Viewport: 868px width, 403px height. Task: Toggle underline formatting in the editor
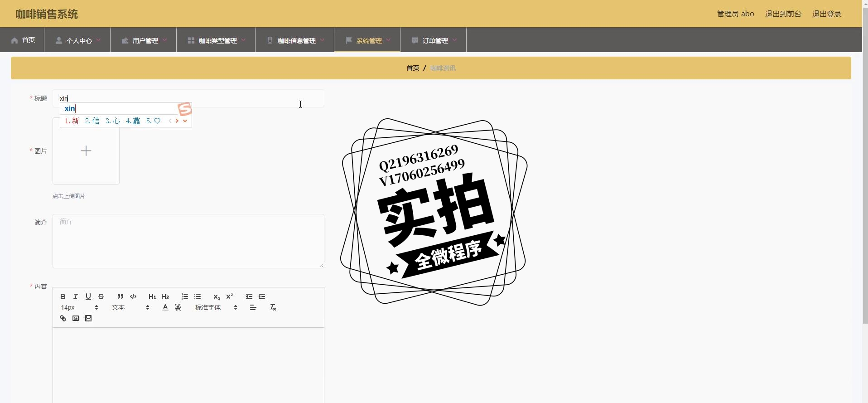click(88, 296)
